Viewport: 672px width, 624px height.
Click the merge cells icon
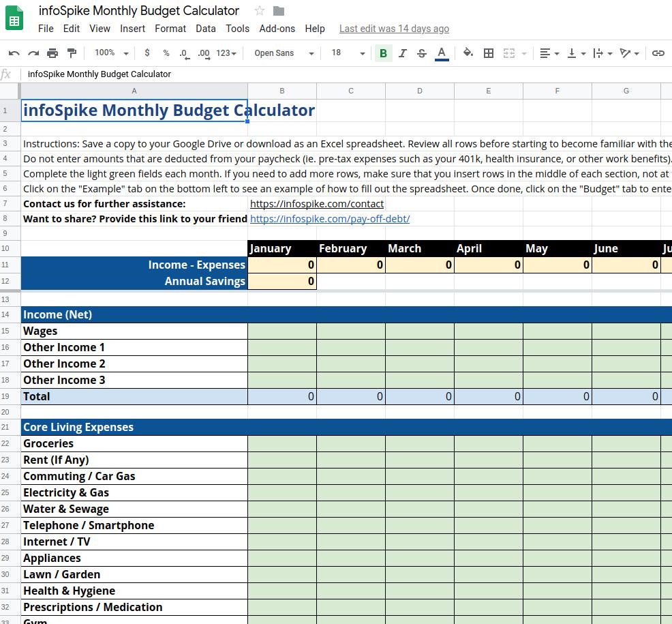[508, 53]
